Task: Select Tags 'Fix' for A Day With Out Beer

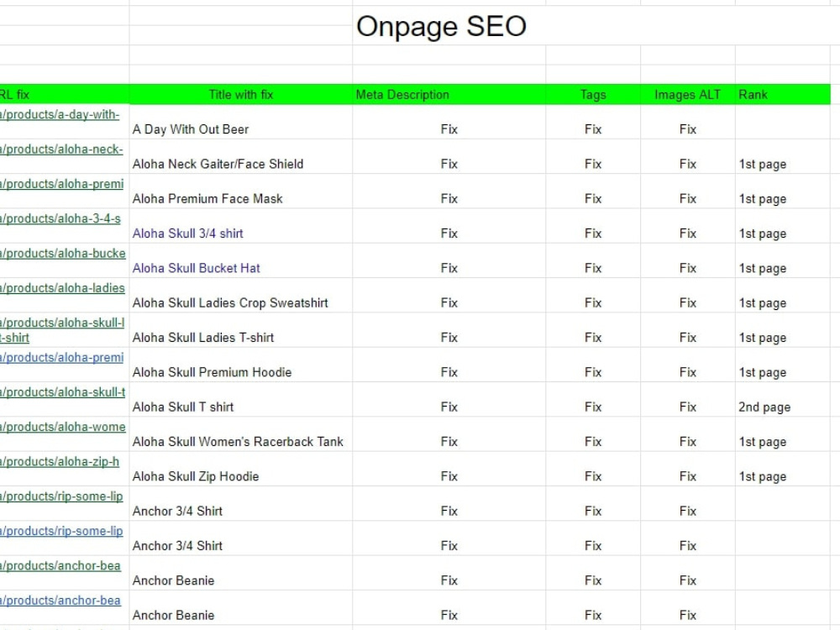Action: coord(593,122)
